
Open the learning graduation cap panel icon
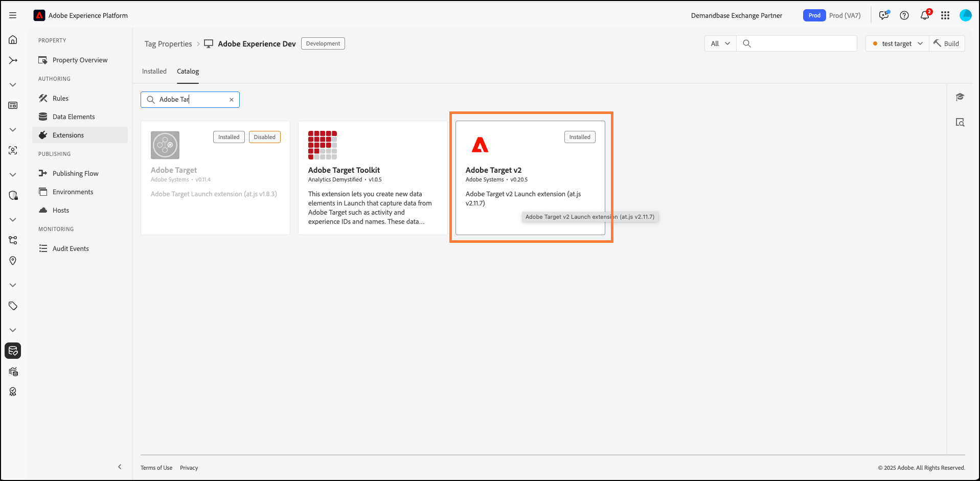[960, 97]
